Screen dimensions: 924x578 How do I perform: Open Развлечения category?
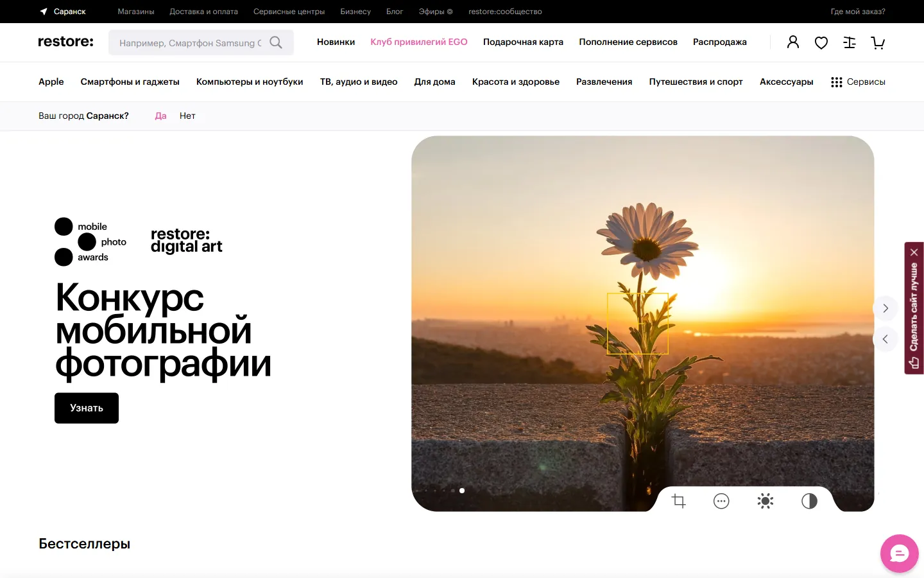pyautogui.click(x=604, y=82)
